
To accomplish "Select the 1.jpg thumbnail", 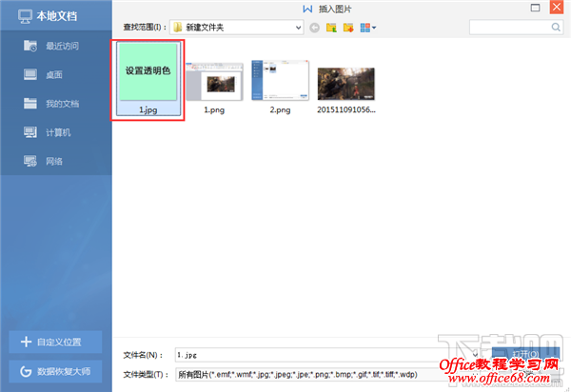I will [148, 72].
